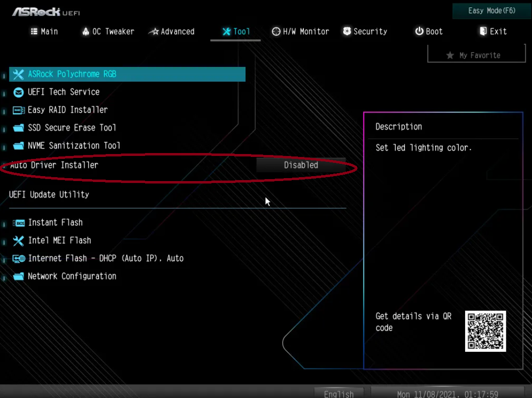
Task: Select the Tool tab label
Action: click(241, 31)
